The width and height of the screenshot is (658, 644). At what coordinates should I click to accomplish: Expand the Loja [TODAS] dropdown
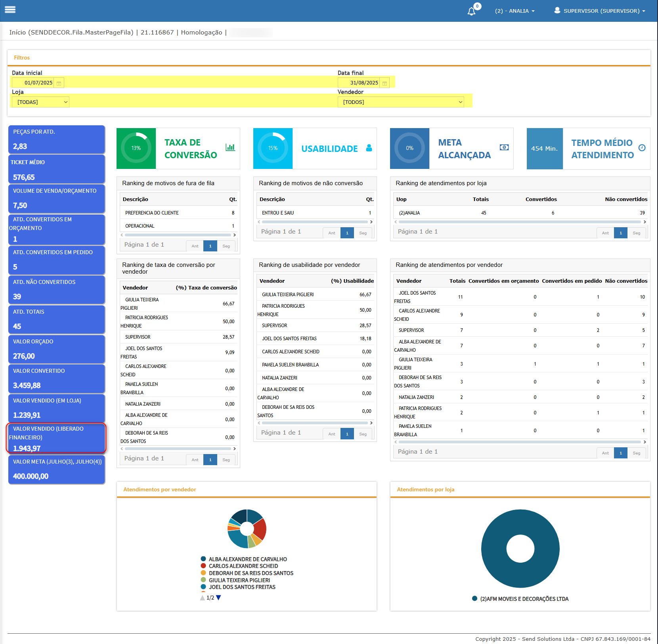[x=40, y=102]
